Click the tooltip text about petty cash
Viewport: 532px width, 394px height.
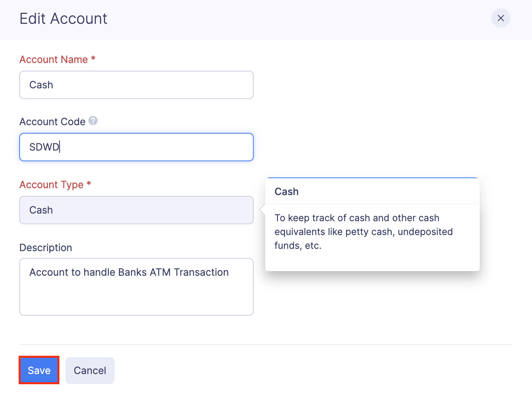point(363,232)
